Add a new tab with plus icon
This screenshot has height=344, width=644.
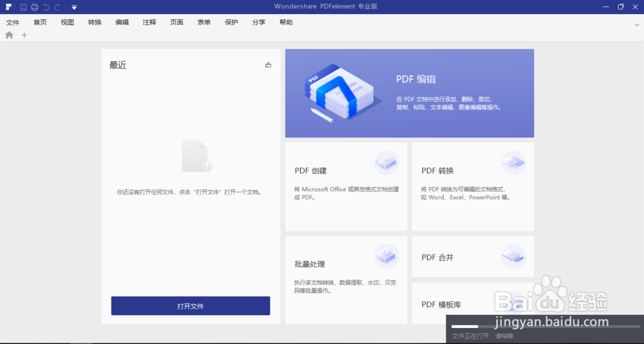pos(24,35)
